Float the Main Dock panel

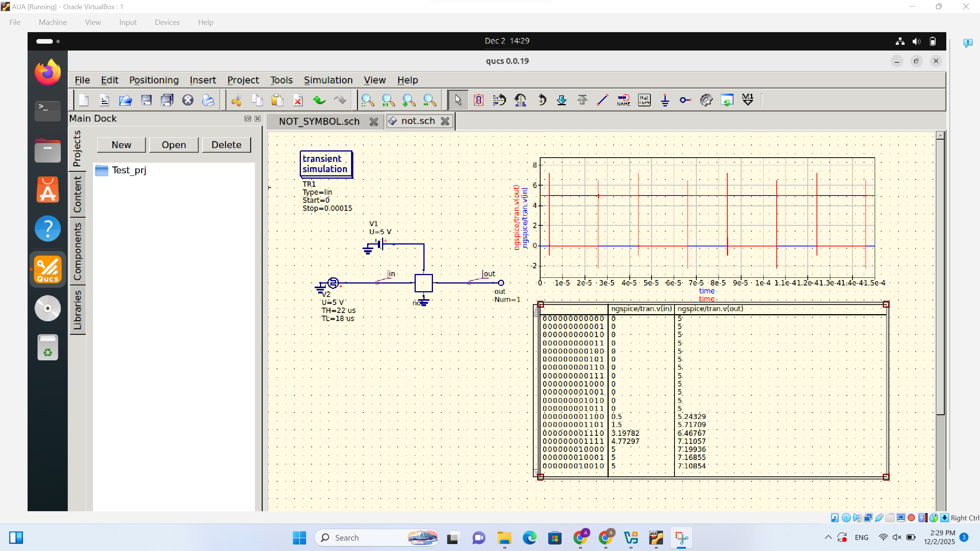248,119
